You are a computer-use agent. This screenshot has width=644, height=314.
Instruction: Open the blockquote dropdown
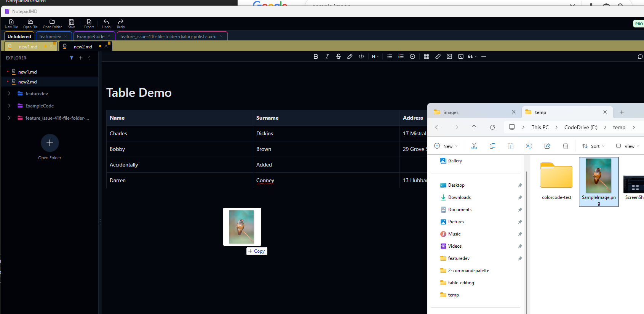[x=472, y=56]
